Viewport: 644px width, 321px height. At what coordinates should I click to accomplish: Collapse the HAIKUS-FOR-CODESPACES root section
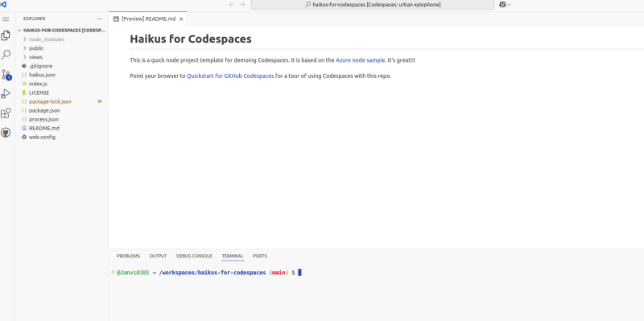pyautogui.click(x=62, y=31)
